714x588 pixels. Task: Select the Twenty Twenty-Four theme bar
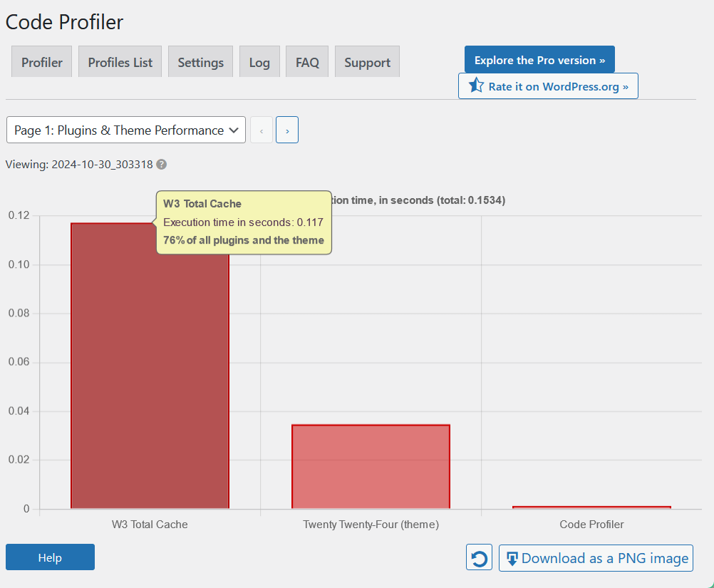point(371,467)
